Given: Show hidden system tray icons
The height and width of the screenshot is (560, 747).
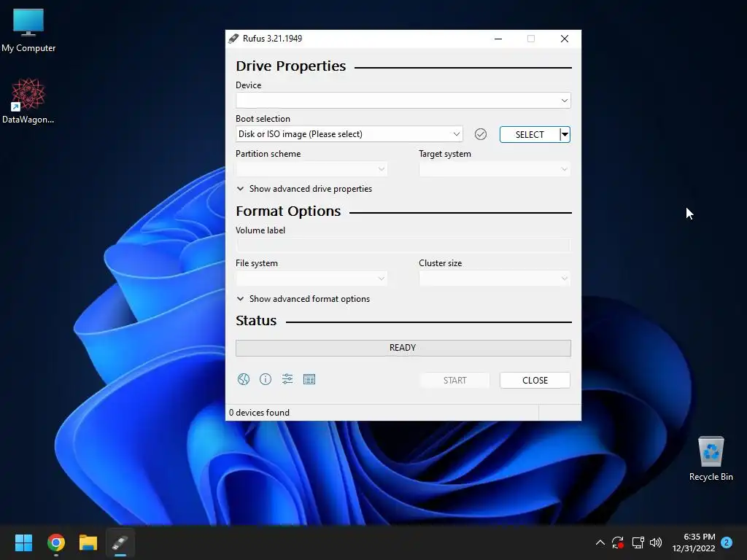Looking at the screenshot, I should point(600,542).
